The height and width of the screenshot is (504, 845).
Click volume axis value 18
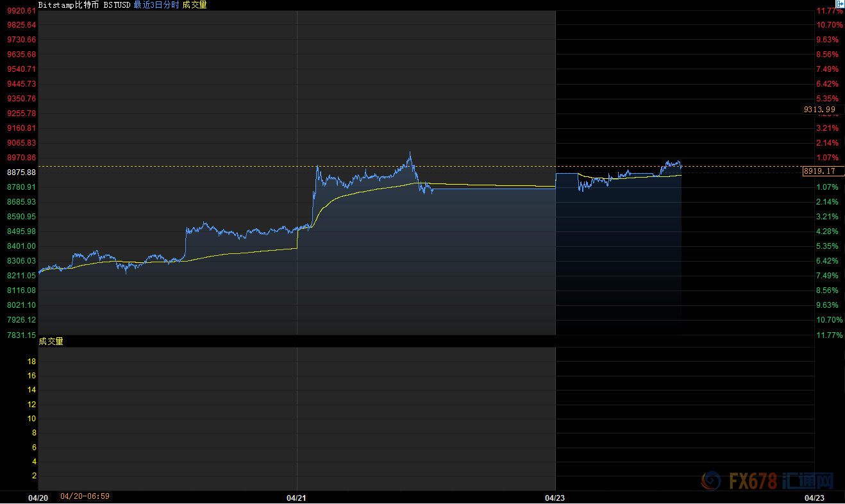(31, 362)
